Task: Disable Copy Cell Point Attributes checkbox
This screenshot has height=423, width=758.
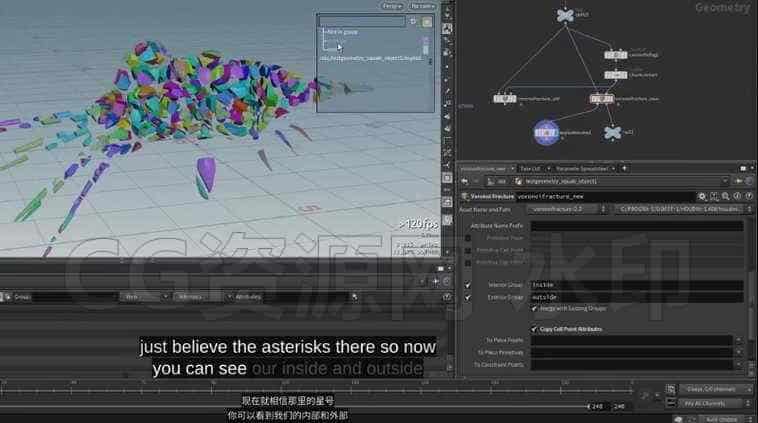Action: coord(534,329)
